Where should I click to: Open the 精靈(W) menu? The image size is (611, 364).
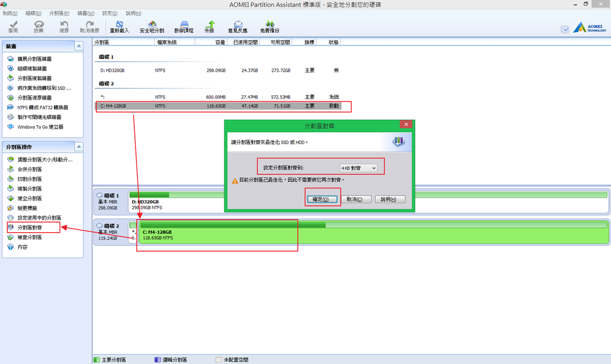click(x=86, y=13)
